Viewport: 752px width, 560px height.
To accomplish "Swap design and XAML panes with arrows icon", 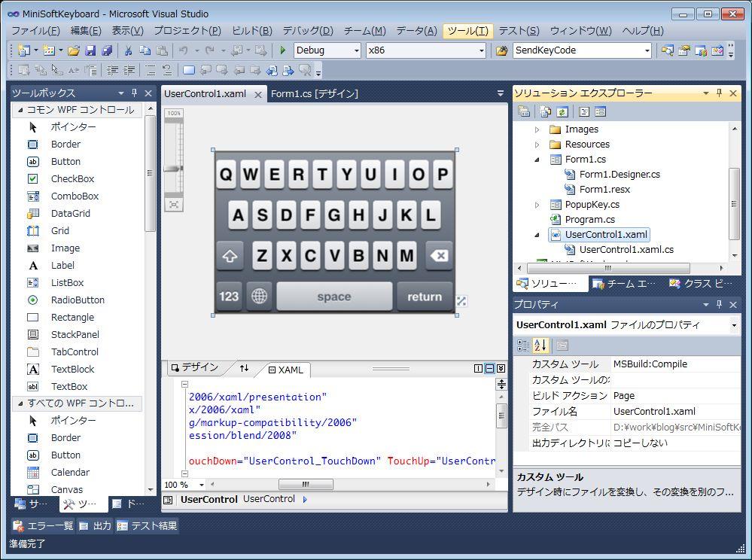I will click(x=244, y=368).
